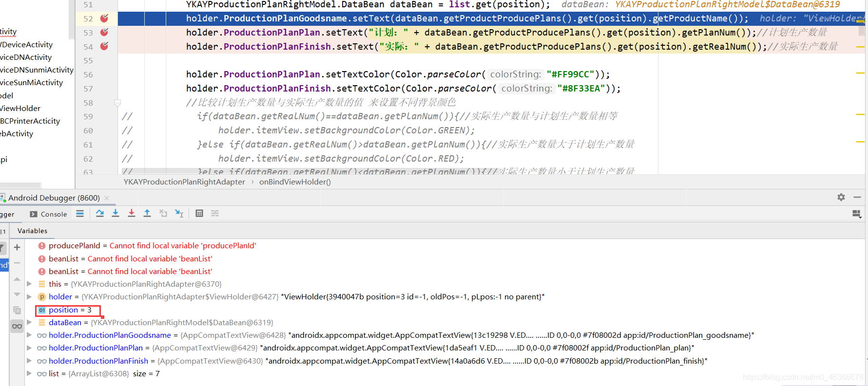Select BCPrinterActicity in the project tree
Viewport: 868px width, 386px height.
pos(30,121)
